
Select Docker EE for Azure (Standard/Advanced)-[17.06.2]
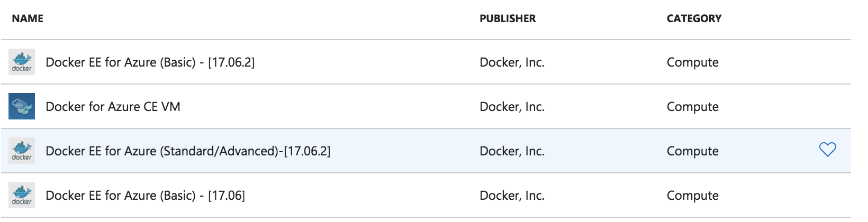(188, 151)
